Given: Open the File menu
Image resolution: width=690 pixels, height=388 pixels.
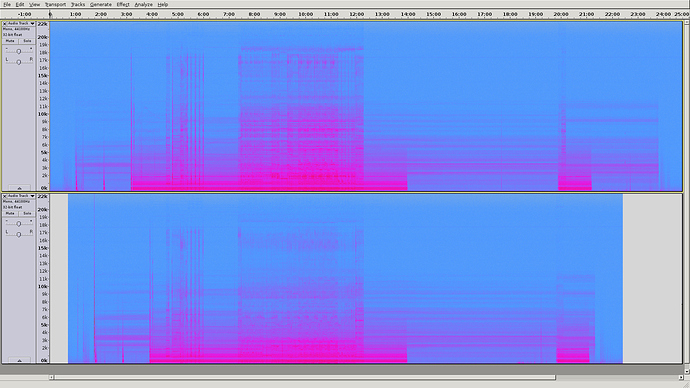Looking at the screenshot, I should [7, 4].
